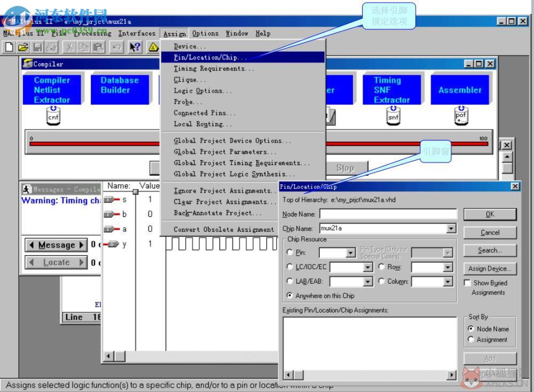This screenshot has width=534, height=392.
Task: Expand the Chip Name dropdown
Action: coord(451,228)
